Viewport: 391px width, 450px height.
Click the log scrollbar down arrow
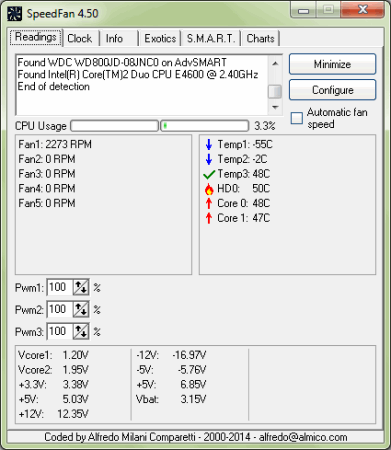coord(275,107)
